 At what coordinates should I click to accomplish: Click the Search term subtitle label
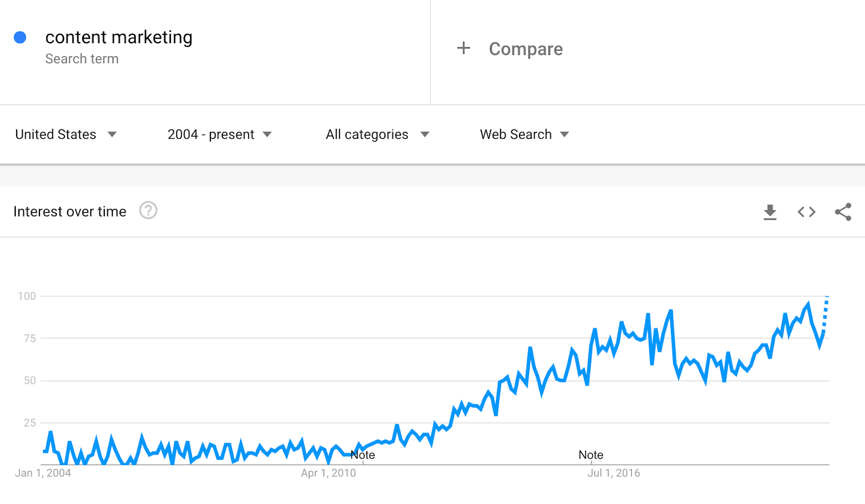tap(82, 59)
